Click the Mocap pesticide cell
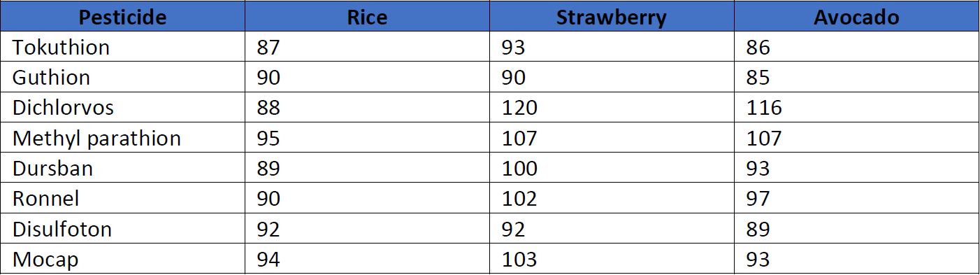Viewport: 980px width, 275px height. click(122, 260)
